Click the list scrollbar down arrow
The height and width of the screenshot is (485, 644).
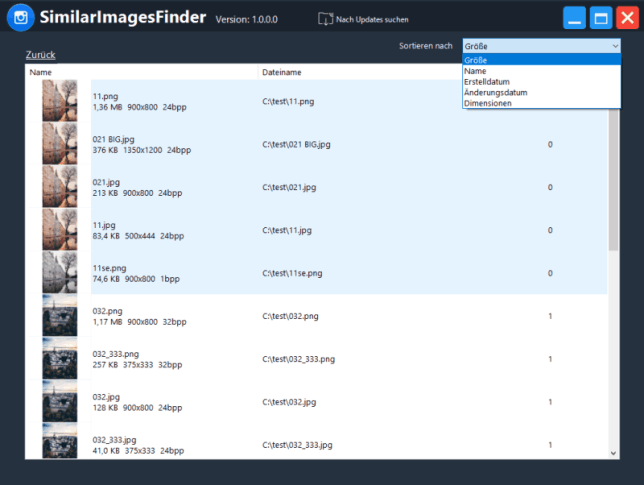pos(613,452)
